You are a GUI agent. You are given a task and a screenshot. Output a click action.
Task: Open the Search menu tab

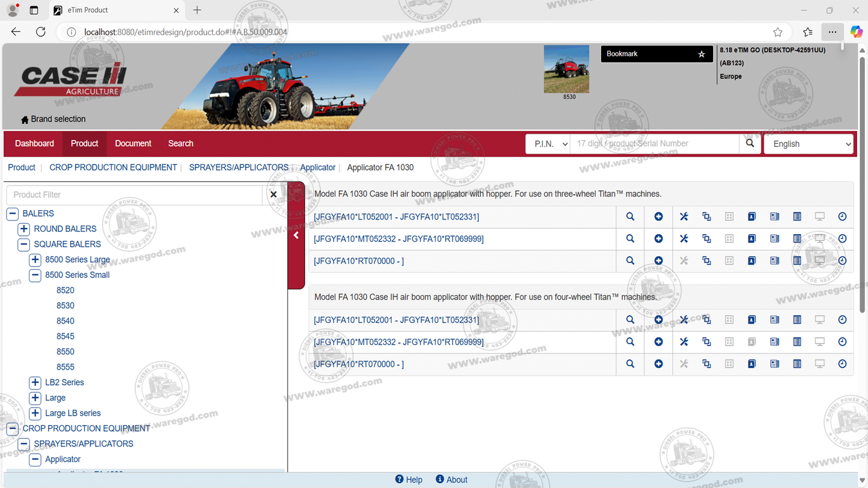(181, 143)
